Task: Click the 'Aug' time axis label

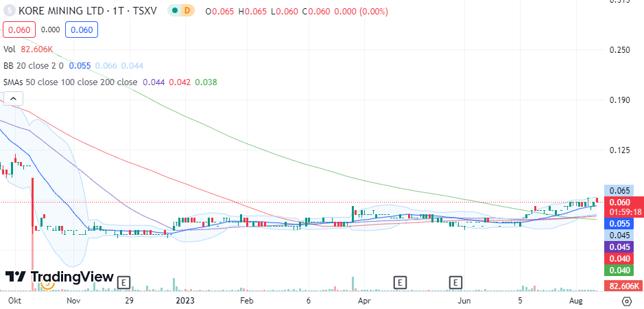Action: click(576, 301)
